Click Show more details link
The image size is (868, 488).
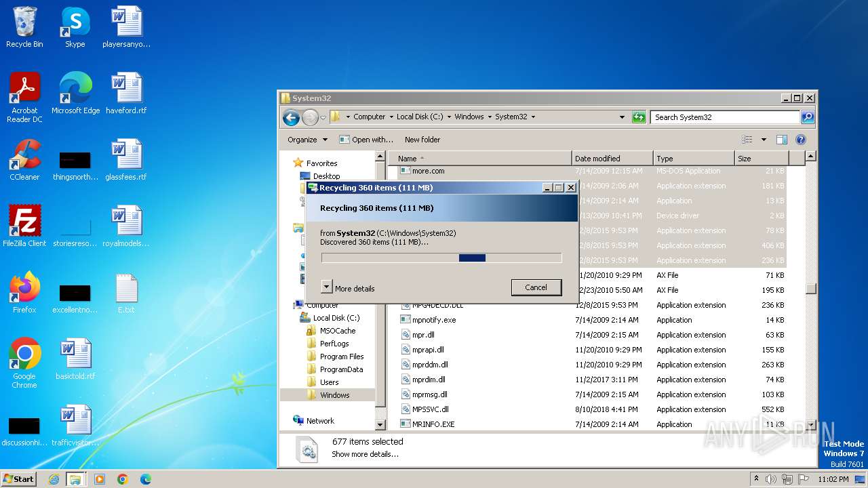[365, 454]
